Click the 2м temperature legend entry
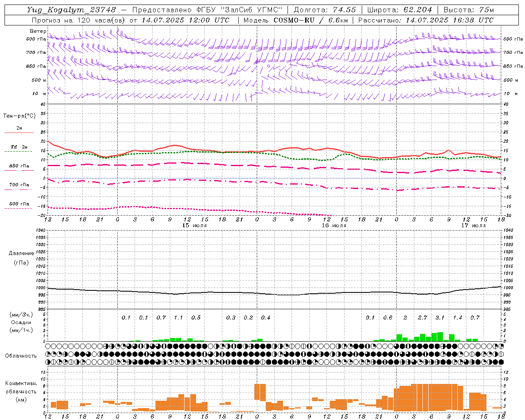The image size is (525, 420). click(x=19, y=128)
